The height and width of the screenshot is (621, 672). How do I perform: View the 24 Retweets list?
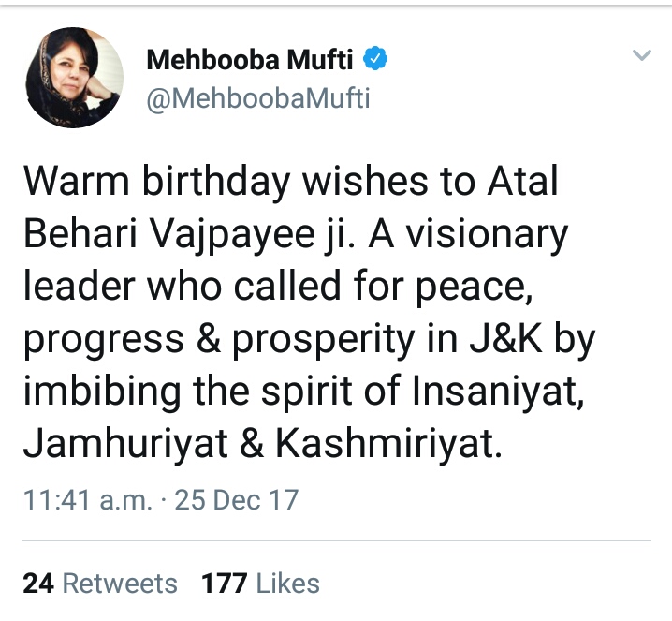click(100, 584)
